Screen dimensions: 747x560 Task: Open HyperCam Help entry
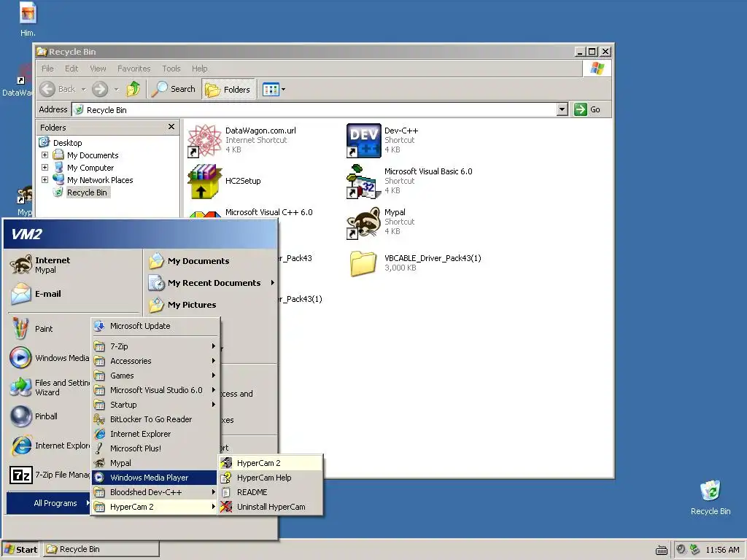click(x=271, y=478)
